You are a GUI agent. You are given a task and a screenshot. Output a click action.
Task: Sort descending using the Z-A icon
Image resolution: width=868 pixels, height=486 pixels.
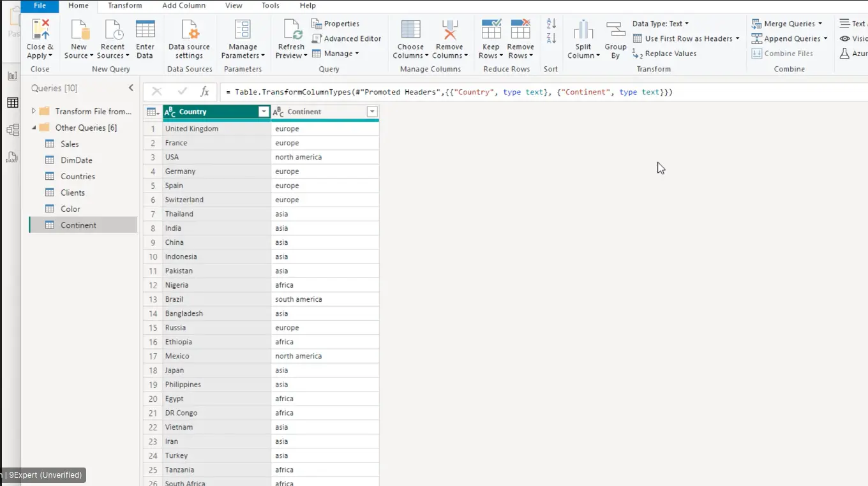click(x=551, y=39)
